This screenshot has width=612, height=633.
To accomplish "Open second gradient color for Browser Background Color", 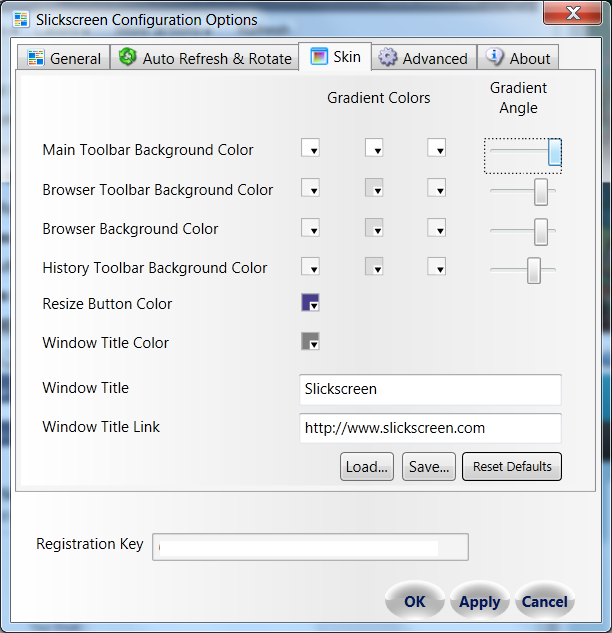I will pyautogui.click(x=374, y=228).
